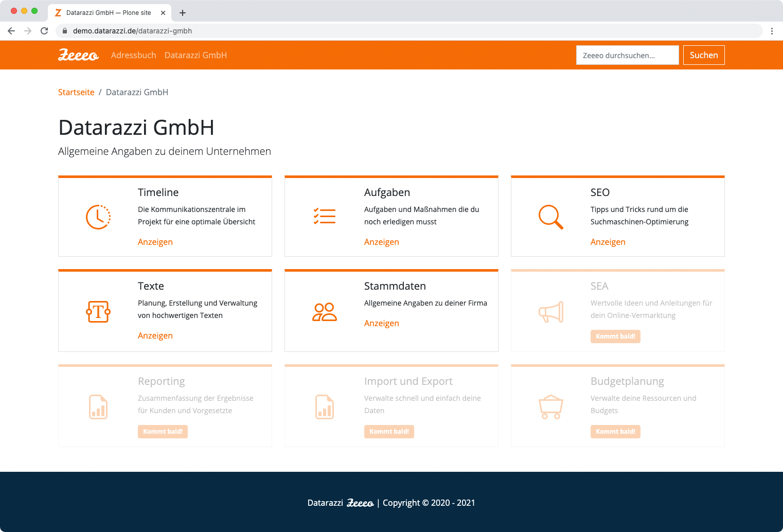This screenshot has height=532, width=783.
Task: Click the Suchen button
Action: 704,55
